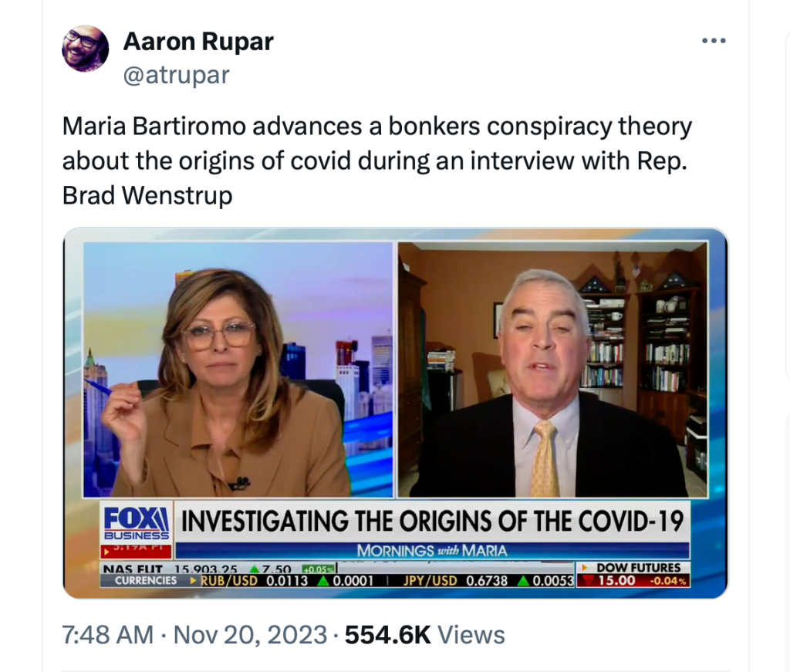Click the Aaron Rupar display name
This screenshot has height=672, width=790.
click(198, 42)
